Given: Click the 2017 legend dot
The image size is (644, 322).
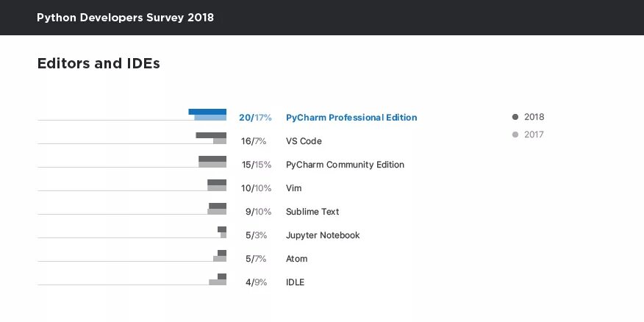Looking at the screenshot, I should pyautogui.click(x=515, y=135).
